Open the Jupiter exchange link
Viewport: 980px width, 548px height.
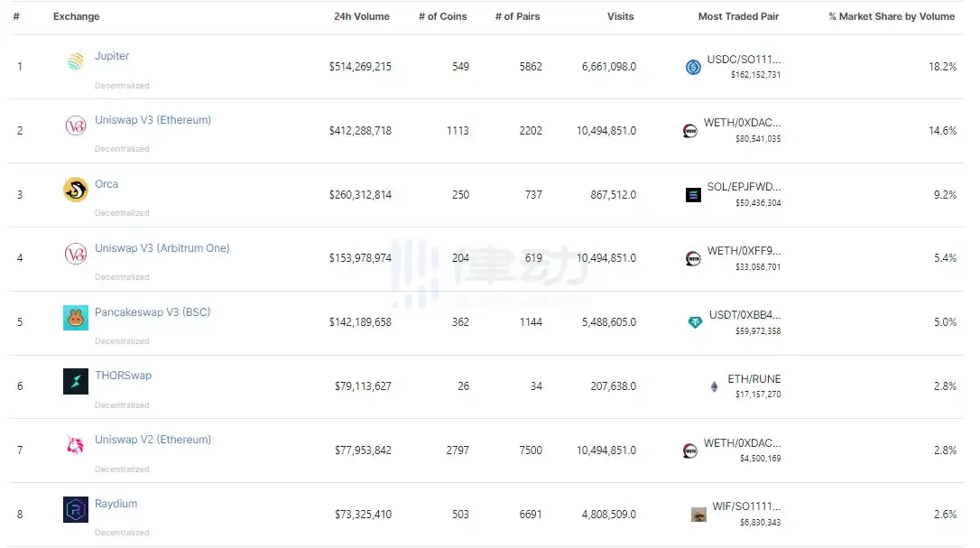coord(112,56)
